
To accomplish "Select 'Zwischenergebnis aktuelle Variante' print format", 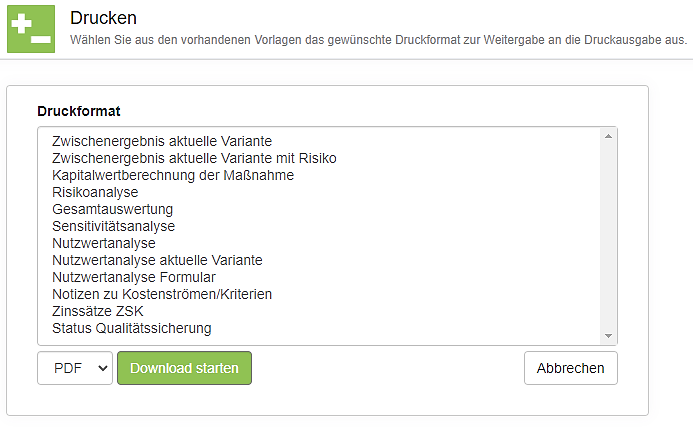I will [x=162, y=141].
